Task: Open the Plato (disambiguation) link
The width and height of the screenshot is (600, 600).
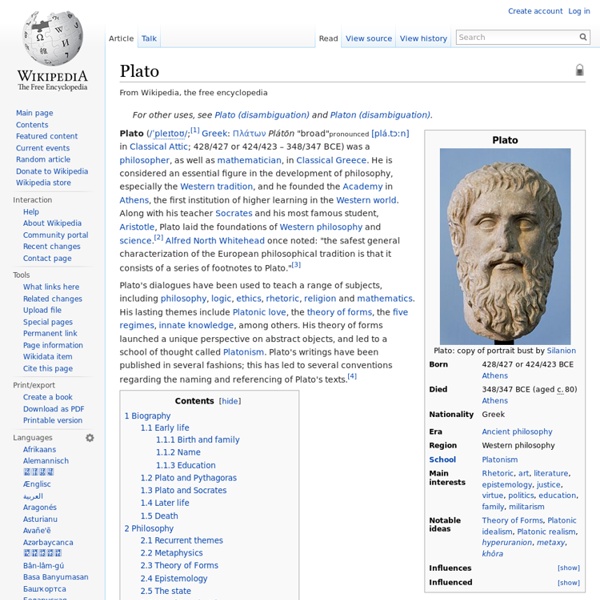Action: tap(262, 115)
